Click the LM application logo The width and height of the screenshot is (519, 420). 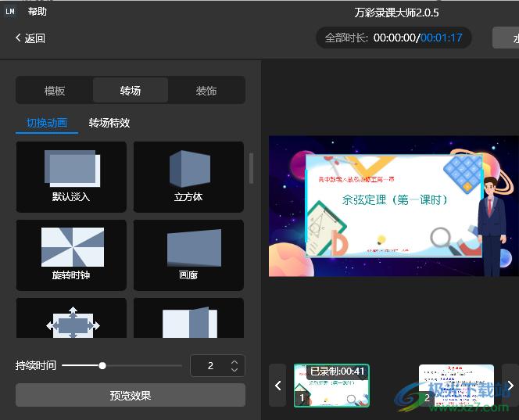tap(10, 12)
